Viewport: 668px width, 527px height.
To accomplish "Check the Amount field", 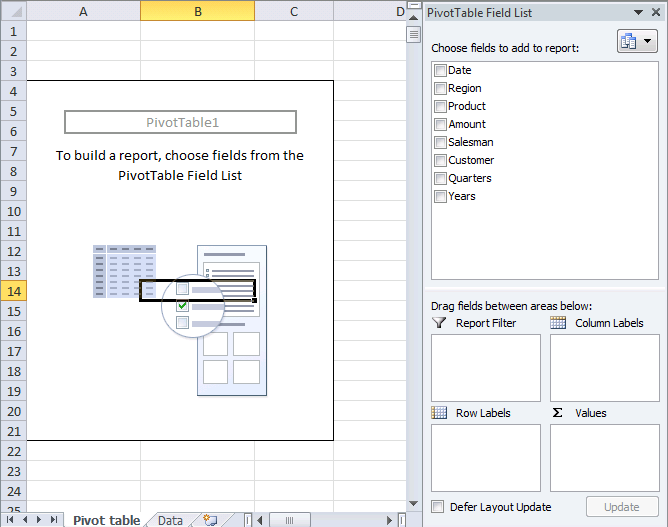I will pyautogui.click(x=440, y=124).
